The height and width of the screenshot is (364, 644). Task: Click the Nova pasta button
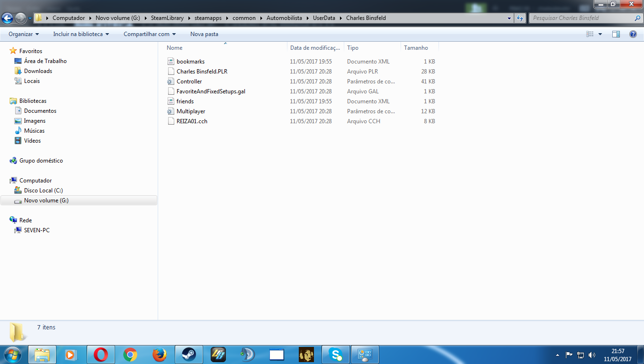pyautogui.click(x=204, y=34)
